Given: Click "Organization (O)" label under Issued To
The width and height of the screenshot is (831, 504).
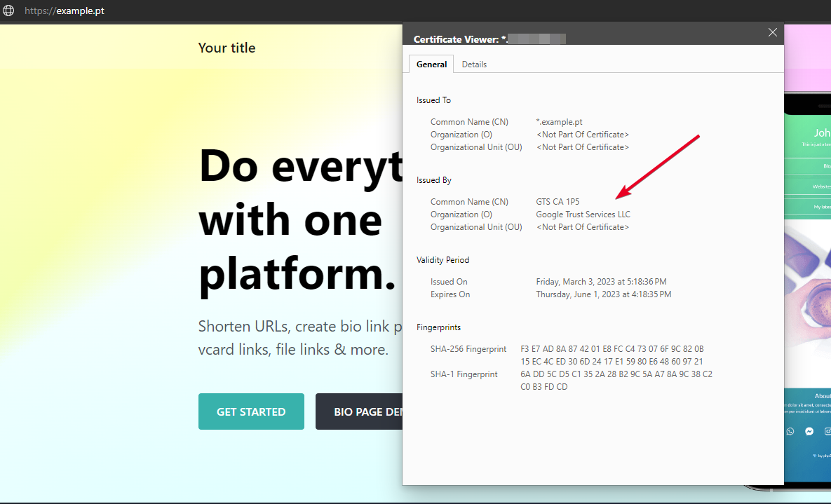Looking at the screenshot, I should 461,135.
